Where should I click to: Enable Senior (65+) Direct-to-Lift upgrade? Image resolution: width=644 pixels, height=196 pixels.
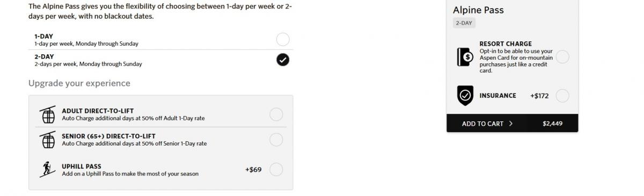(276, 140)
